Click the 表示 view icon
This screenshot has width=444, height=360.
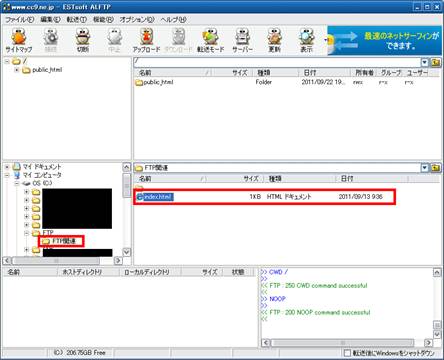point(306,40)
